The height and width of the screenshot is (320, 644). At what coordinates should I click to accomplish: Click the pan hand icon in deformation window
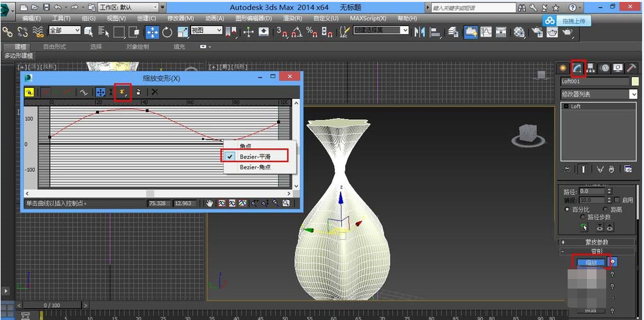[x=209, y=203]
